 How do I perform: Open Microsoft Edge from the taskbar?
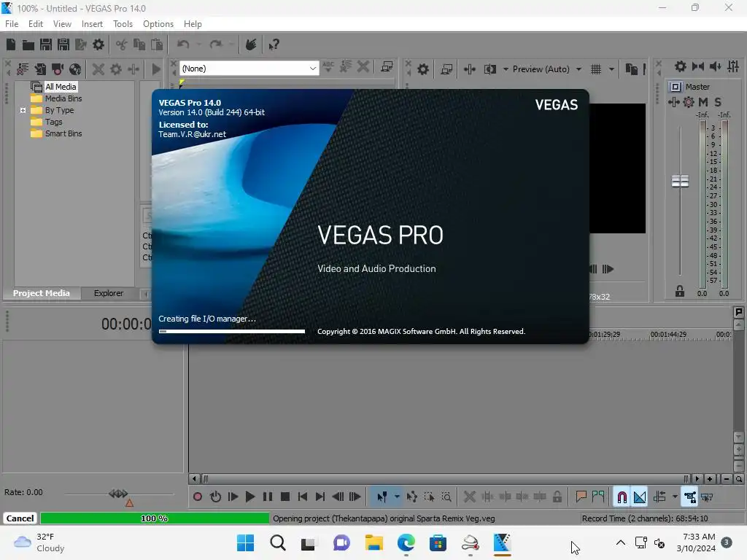(406, 542)
